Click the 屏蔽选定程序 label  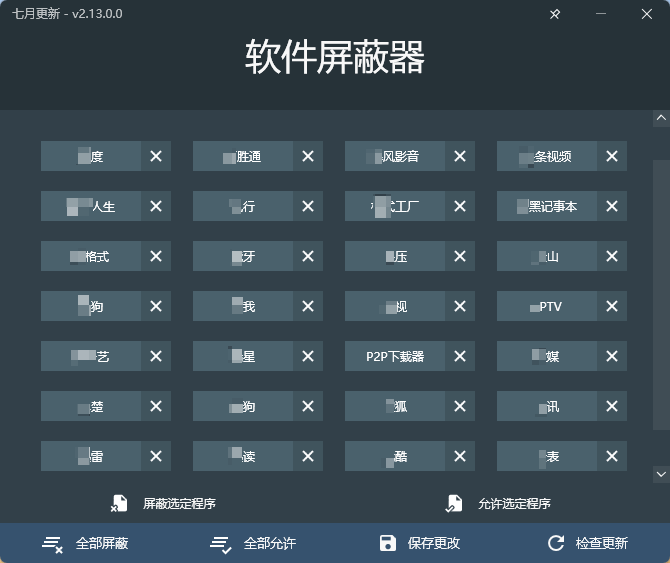[x=179, y=503]
